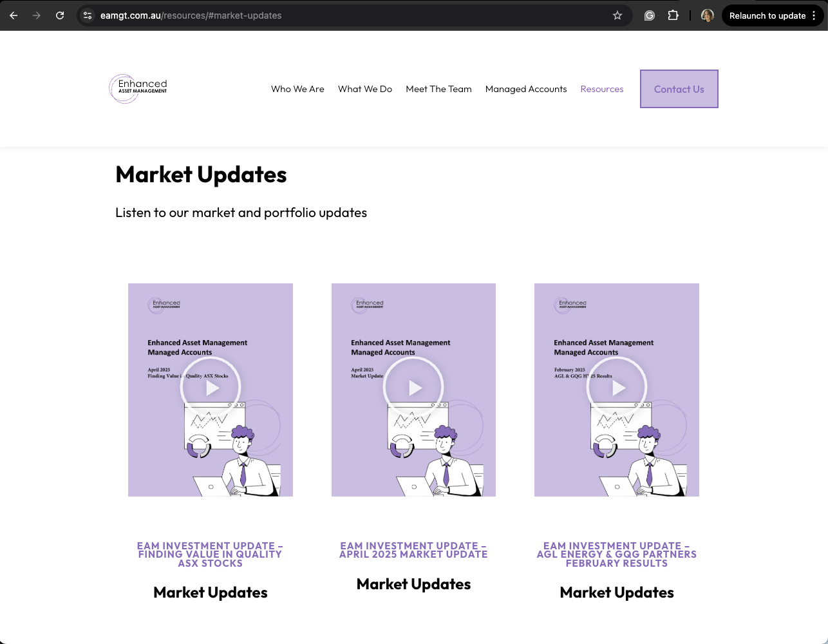This screenshot has width=828, height=644.
Task: Open the Managed Accounts menu item
Action: [526, 89]
